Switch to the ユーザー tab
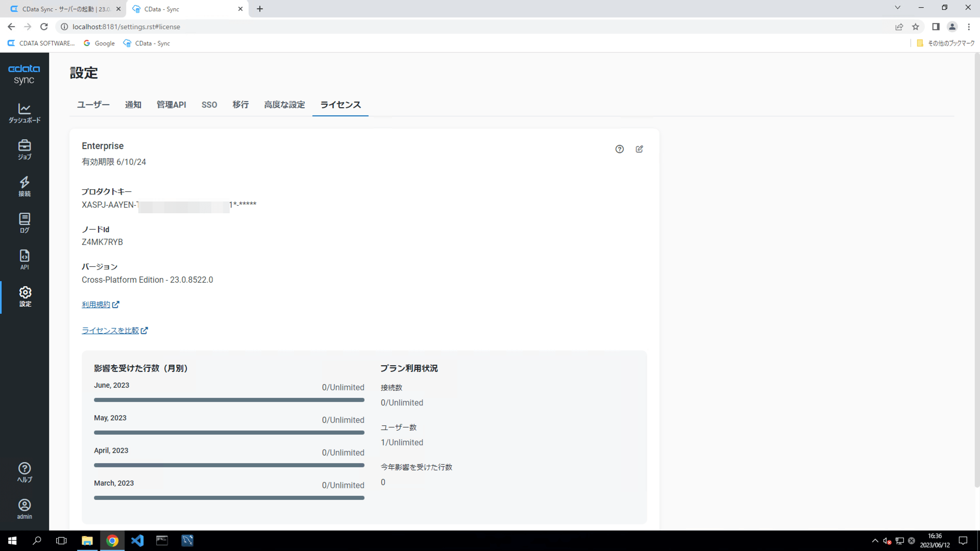This screenshot has height=551, width=980. 93,105
